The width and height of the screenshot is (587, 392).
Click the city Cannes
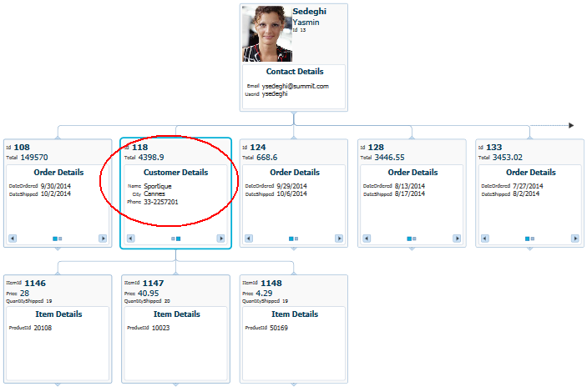pos(154,193)
